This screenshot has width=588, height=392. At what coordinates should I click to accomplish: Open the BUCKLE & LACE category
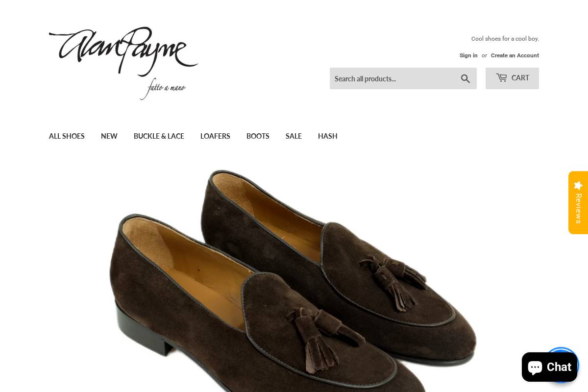pos(159,136)
